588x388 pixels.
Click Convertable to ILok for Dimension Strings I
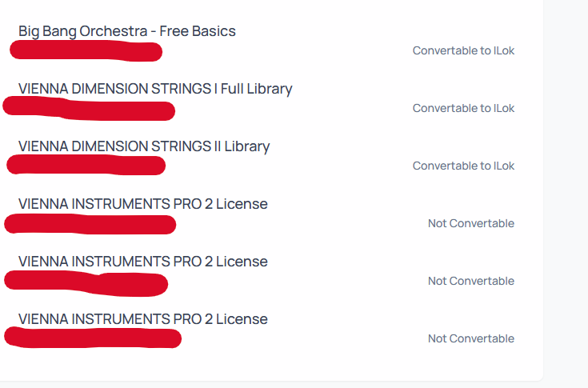click(x=463, y=108)
